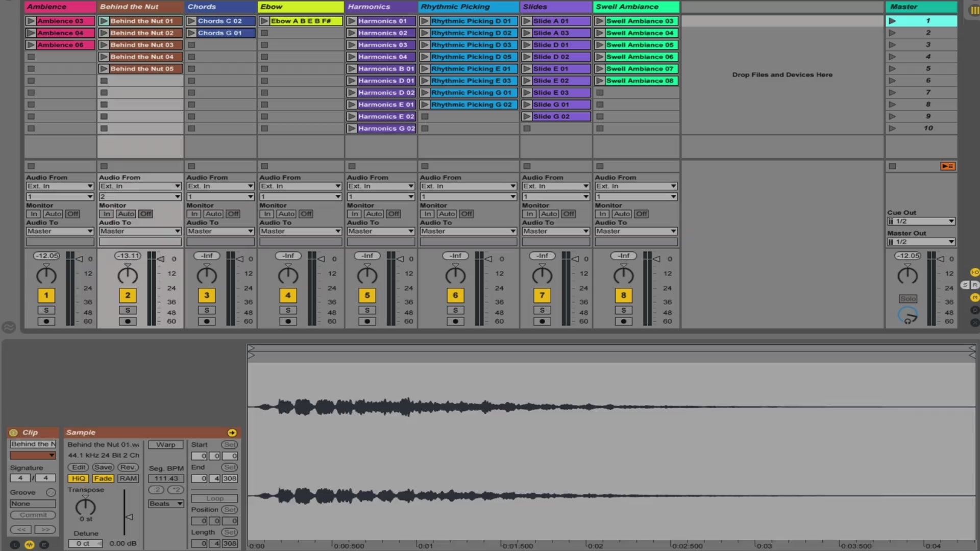The image size is (980, 551).
Task: Enable Warp for the sample
Action: tap(165, 445)
